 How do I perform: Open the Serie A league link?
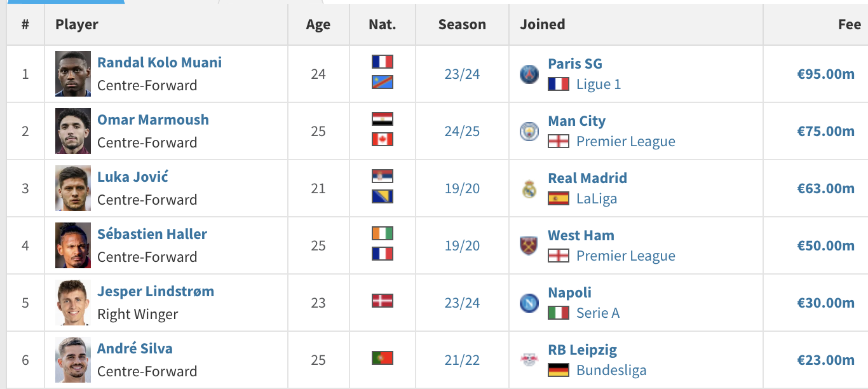pyautogui.click(x=598, y=313)
